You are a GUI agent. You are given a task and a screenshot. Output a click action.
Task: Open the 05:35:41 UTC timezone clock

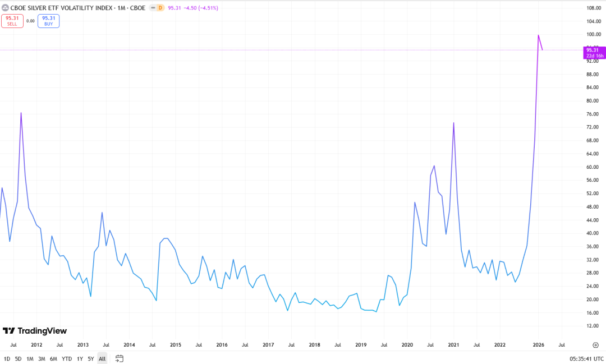click(586, 358)
